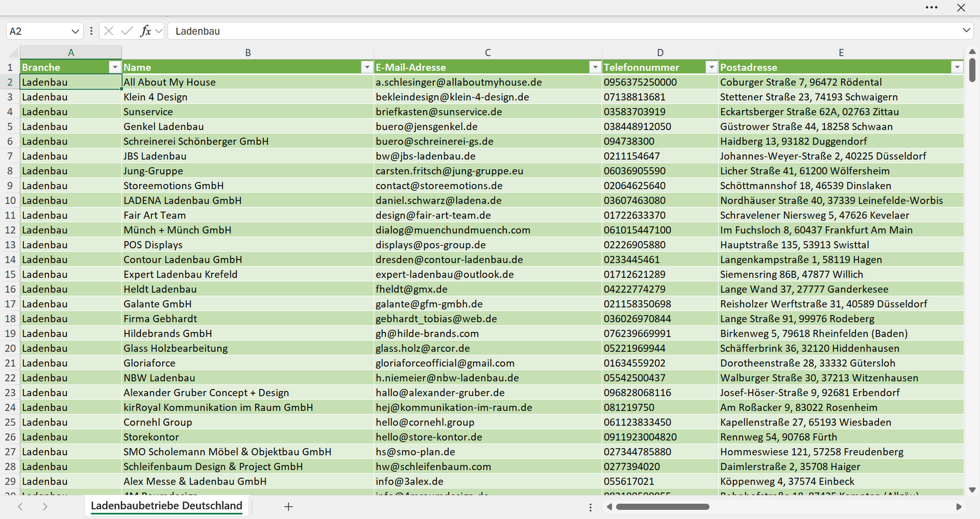Cancel the formula bar entry

coord(109,31)
